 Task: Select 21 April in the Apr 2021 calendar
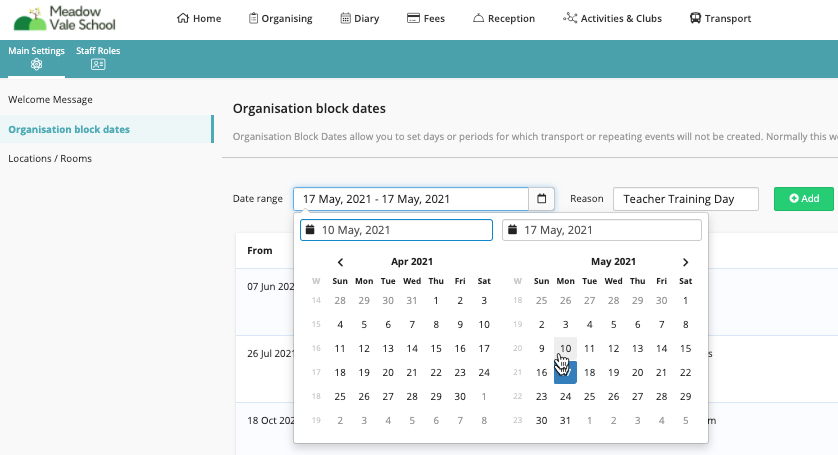(412, 373)
